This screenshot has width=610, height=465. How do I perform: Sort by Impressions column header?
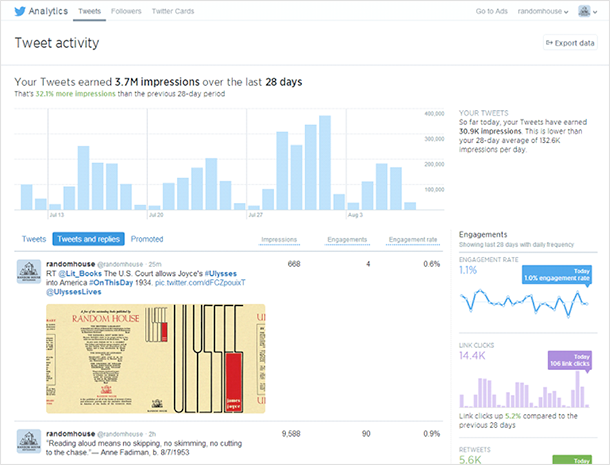(279, 240)
